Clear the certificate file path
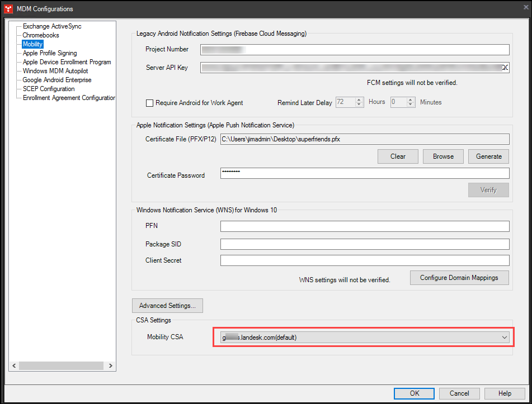The width and height of the screenshot is (532, 404). [398, 156]
